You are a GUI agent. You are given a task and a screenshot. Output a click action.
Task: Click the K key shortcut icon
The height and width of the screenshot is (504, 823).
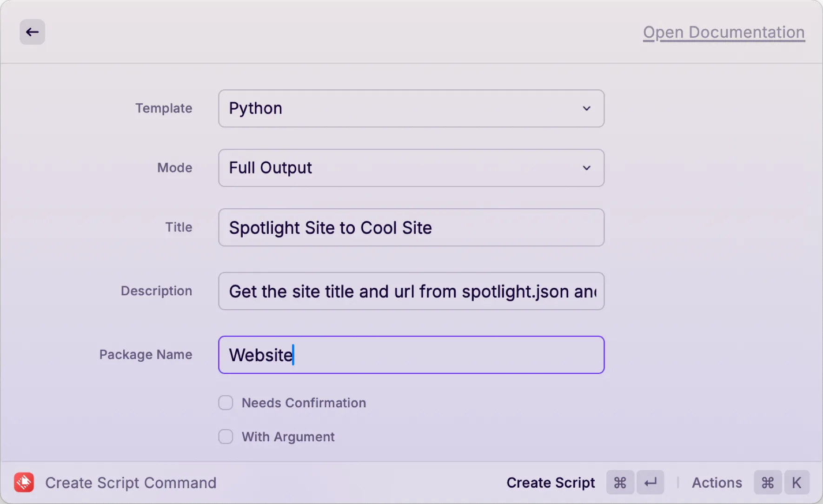pos(797,482)
